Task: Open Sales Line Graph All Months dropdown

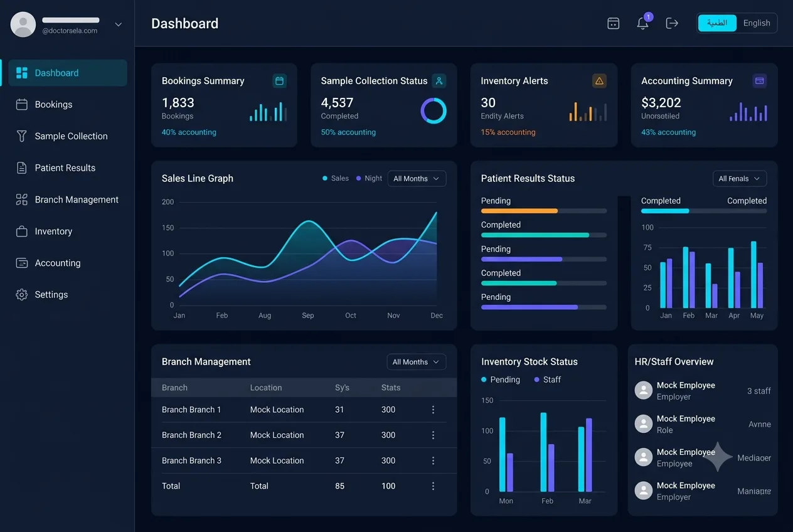Action: [417, 179]
